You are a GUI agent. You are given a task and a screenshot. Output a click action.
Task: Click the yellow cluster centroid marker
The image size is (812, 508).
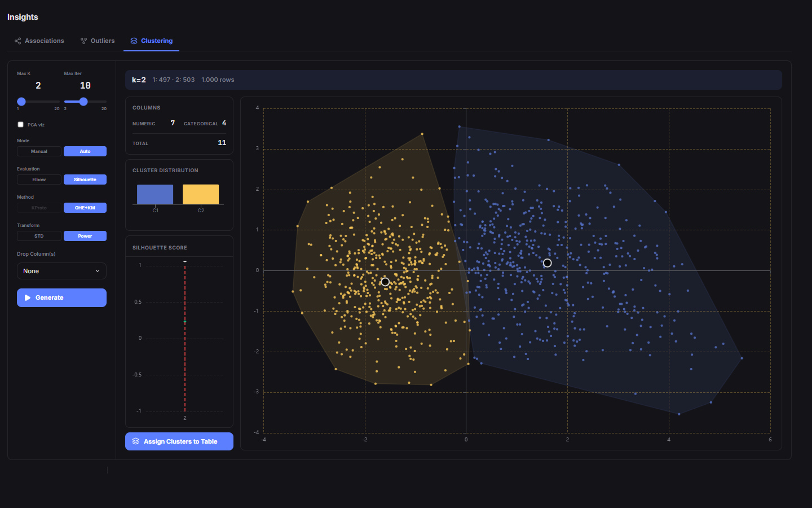coord(385,282)
